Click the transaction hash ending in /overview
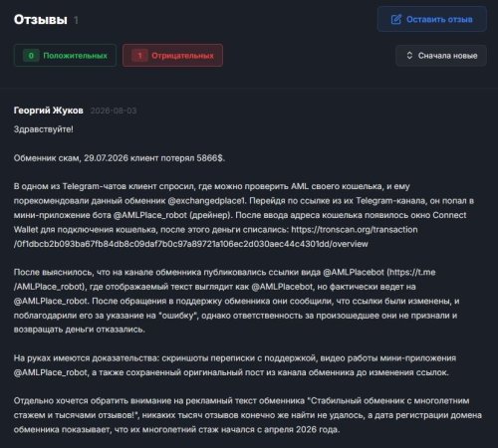Screen dimensions: 498x448 click(191, 244)
